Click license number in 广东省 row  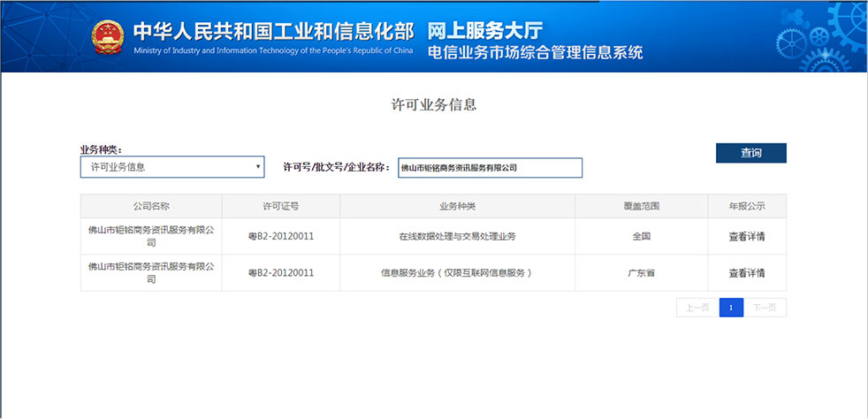tap(281, 273)
